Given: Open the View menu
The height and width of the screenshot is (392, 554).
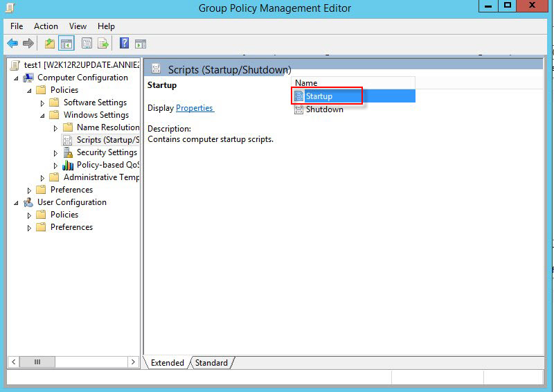Looking at the screenshot, I should point(78,26).
